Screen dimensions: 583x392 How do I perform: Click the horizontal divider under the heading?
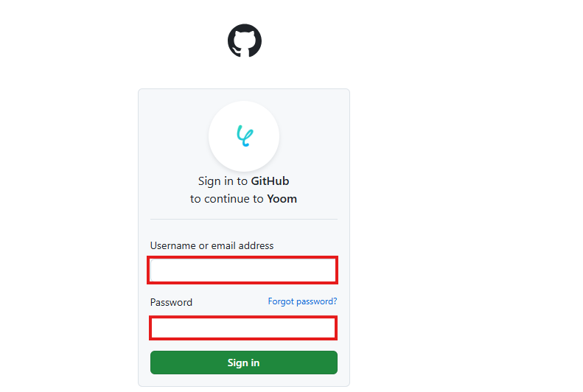[243, 219]
